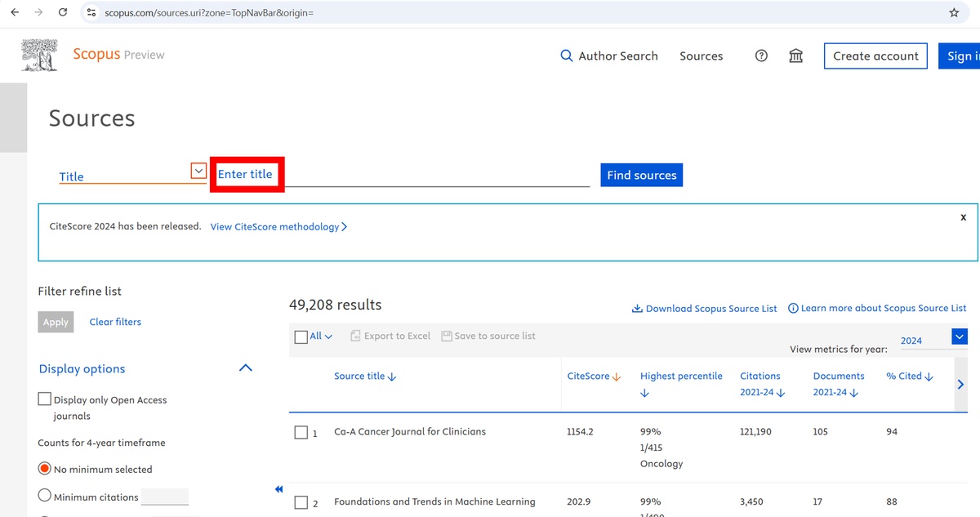Select the No minimum selected radio button
Viewport: 980px width, 517px height.
click(45, 469)
